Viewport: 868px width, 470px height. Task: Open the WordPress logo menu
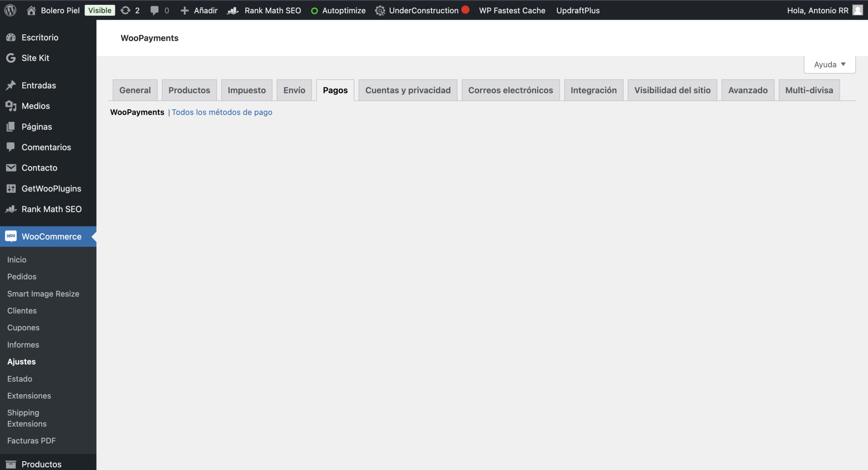point(10,10)
